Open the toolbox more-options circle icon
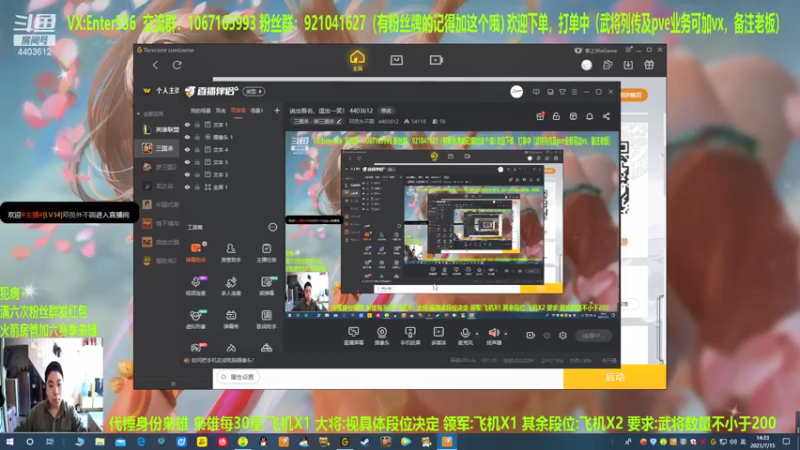 (272, 227)
